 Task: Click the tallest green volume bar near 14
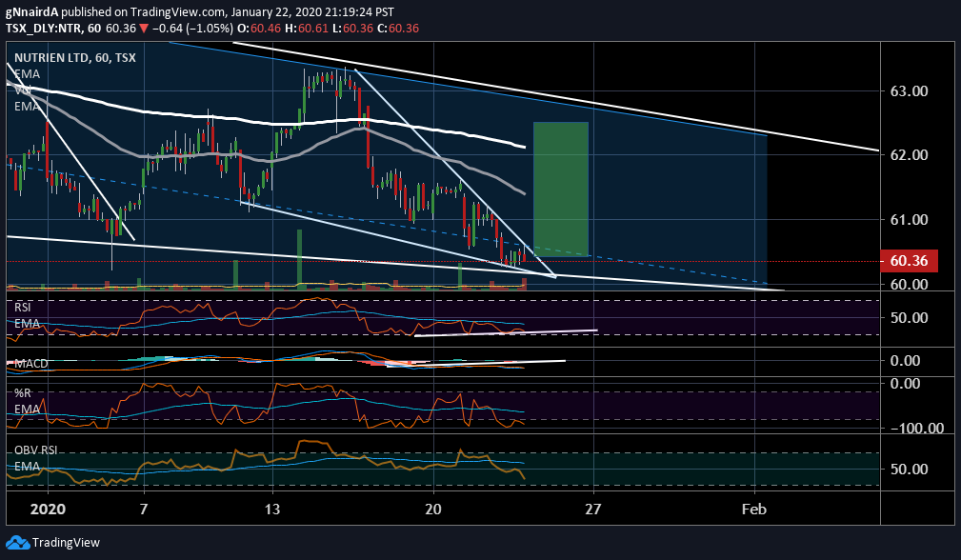[300, 258]
